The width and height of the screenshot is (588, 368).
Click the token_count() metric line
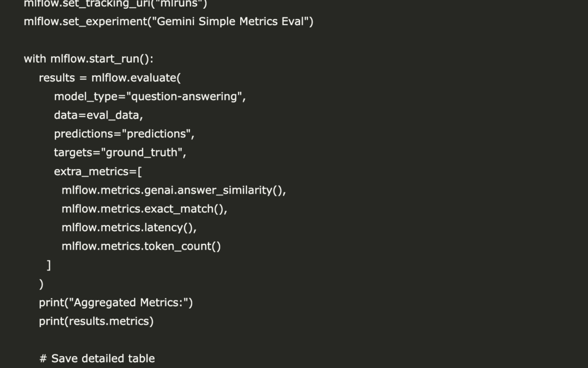142,246
